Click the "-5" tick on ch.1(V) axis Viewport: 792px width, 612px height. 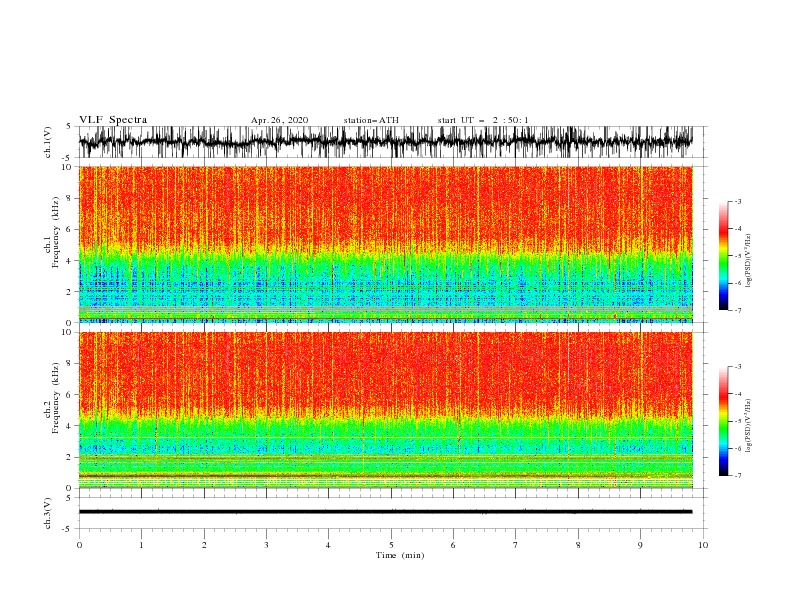tap(67, 159)
